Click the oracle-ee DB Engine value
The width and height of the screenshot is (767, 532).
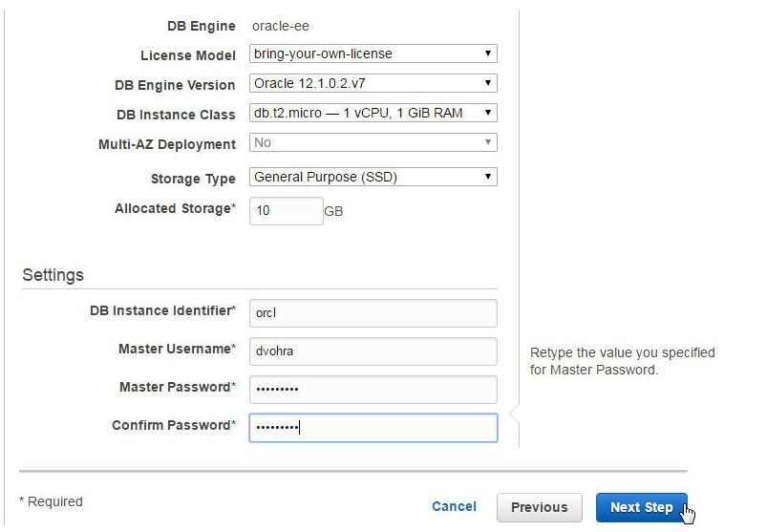[x=281, y=27]
